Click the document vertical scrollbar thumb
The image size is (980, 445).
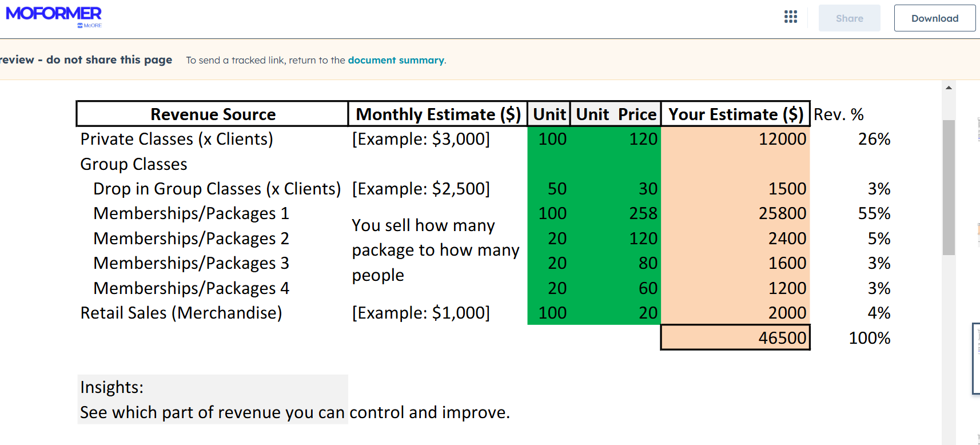click(949, 186)
